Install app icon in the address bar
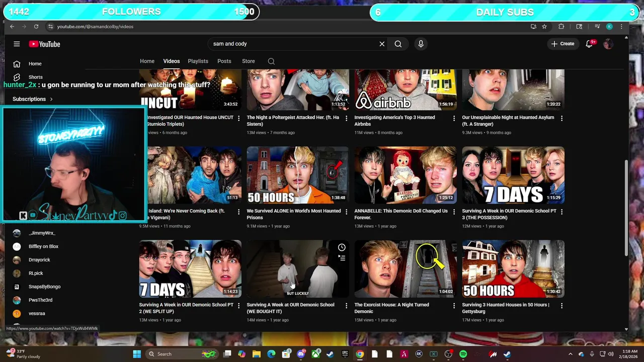 coord(533,26)
